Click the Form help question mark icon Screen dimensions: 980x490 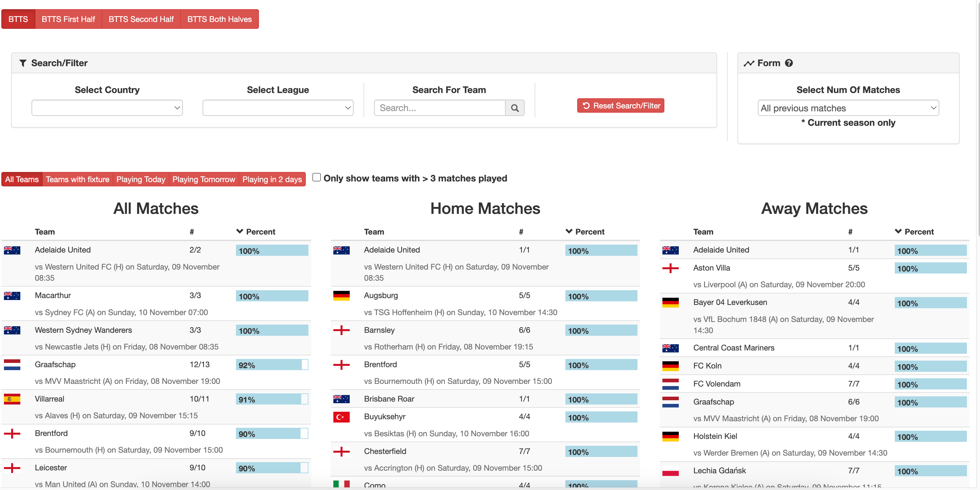point(789,63)
